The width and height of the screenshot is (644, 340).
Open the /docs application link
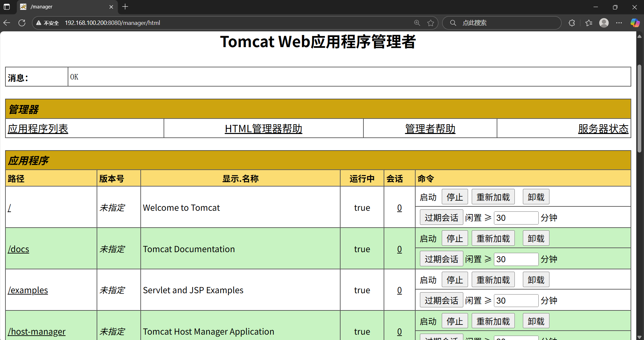pyautogui.click(x=18, y=249)
